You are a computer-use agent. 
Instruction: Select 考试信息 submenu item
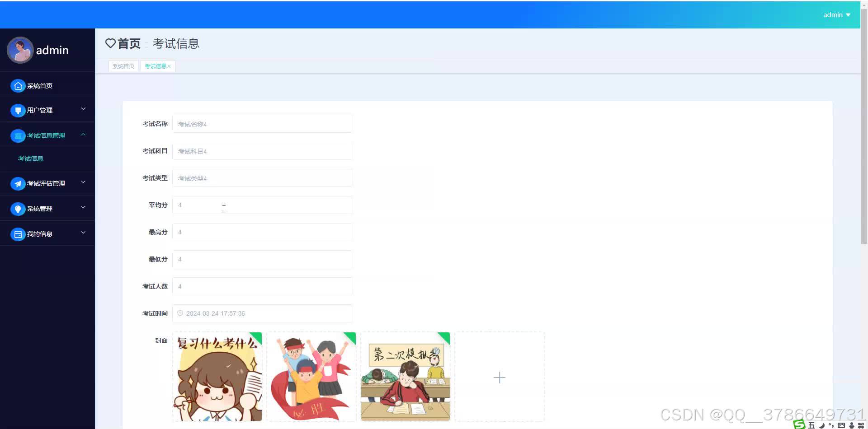(x=31, y=159)
